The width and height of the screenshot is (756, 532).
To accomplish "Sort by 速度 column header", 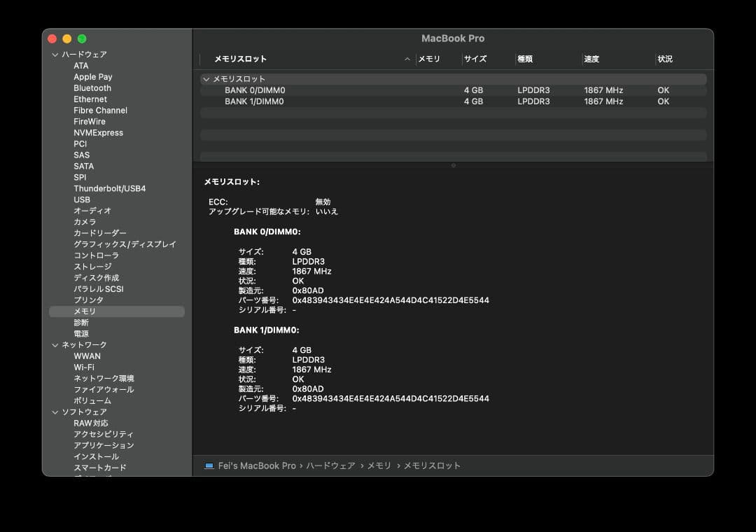I will 591,59.
